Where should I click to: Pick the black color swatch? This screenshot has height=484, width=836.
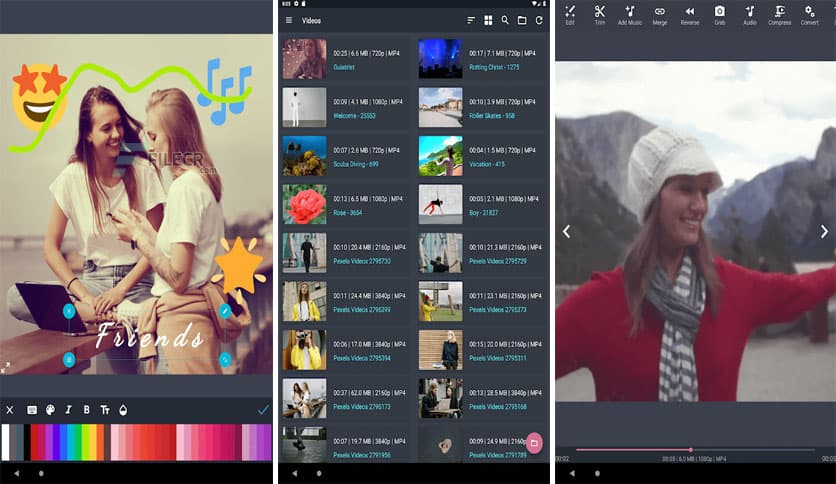[x=27, y=442]
